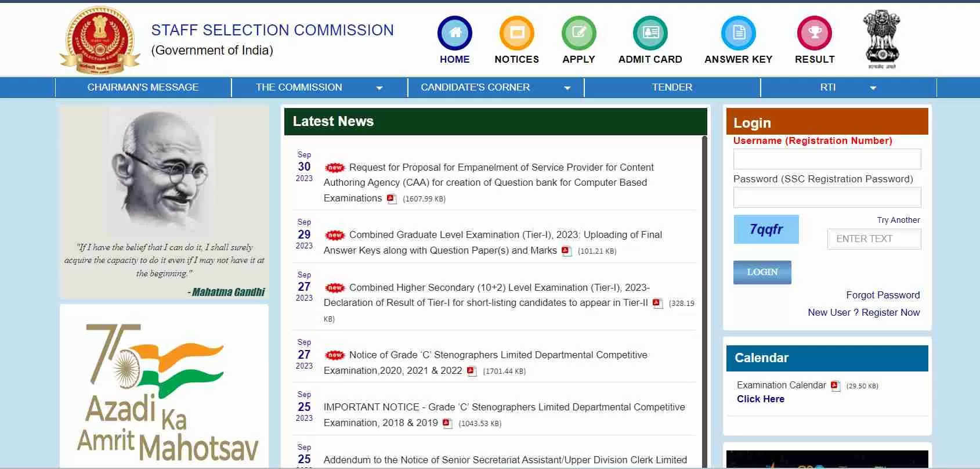
Task: Open Request for Proposal Empanelment news link
Action: [x=489, y=182]
